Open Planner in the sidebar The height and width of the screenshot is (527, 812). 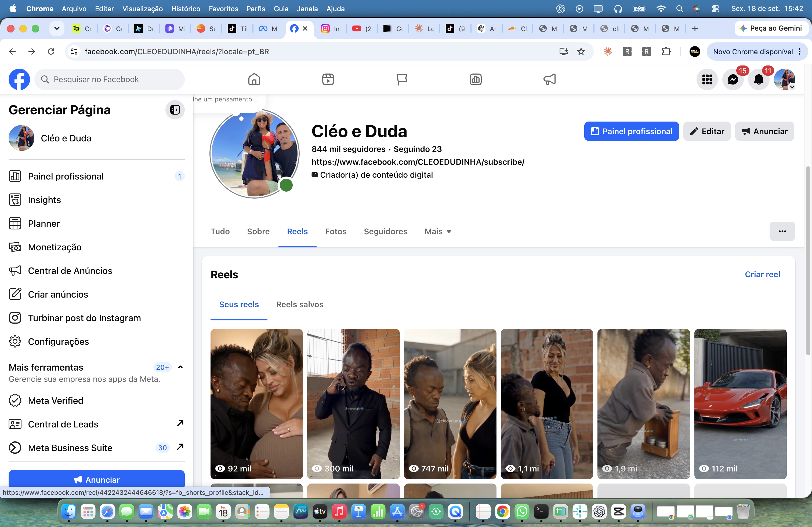[97, 223]
